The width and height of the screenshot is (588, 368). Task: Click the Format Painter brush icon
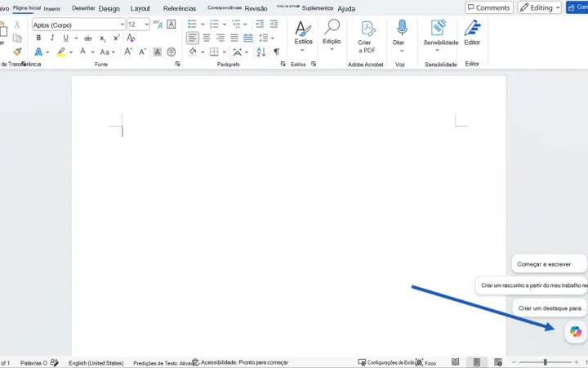(x=17, y=52)
